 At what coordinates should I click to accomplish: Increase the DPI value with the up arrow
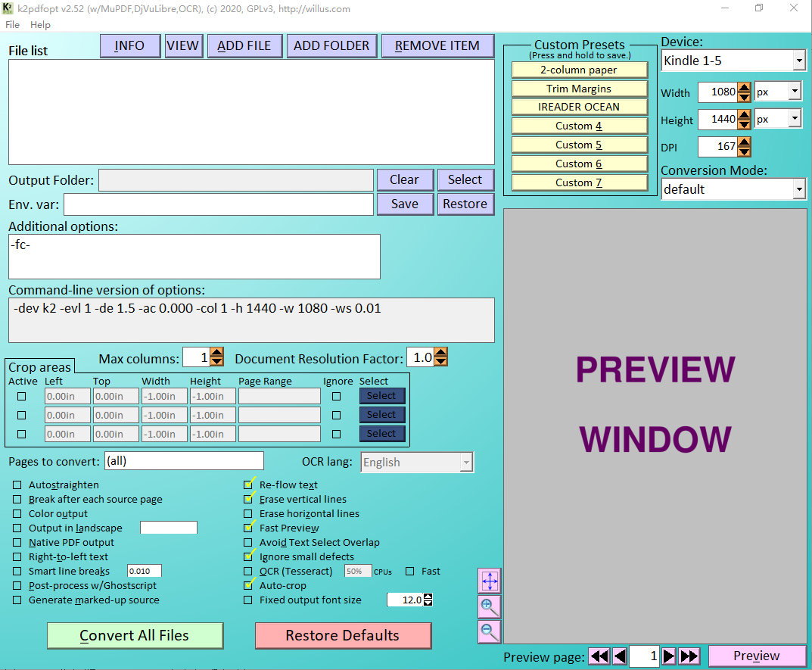(745, 142)
